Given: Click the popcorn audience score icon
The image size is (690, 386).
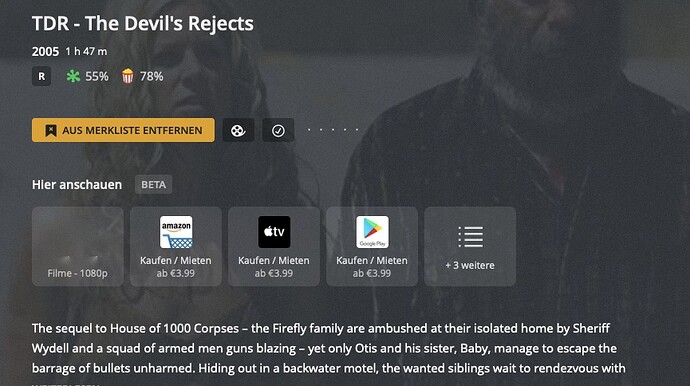Looking at the screenshot, I should [128, 76].
